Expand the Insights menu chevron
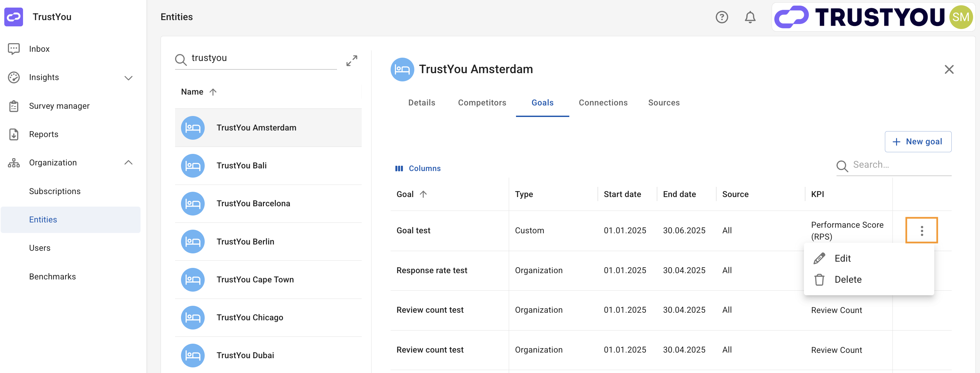980x373 pixels. pos(129,78)
